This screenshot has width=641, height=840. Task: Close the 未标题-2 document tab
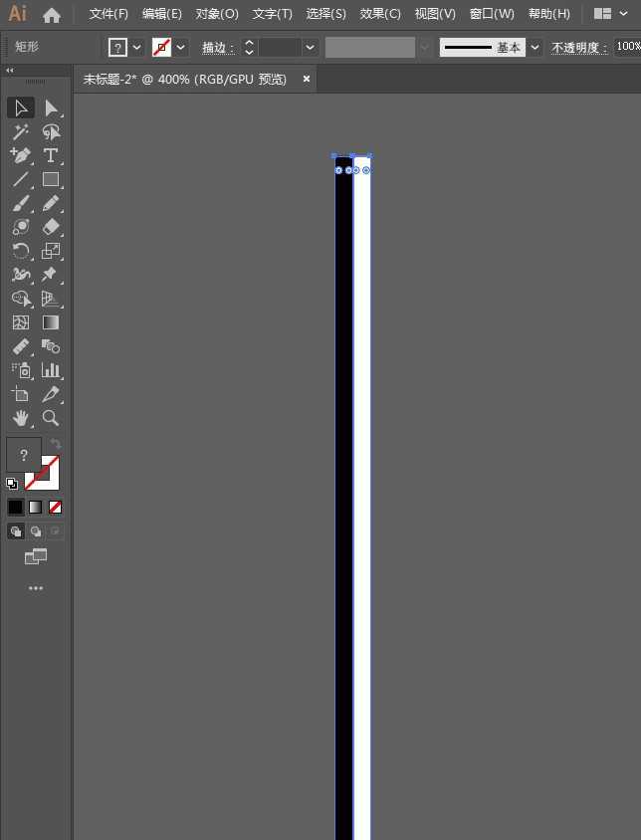[x=306, y=79]
